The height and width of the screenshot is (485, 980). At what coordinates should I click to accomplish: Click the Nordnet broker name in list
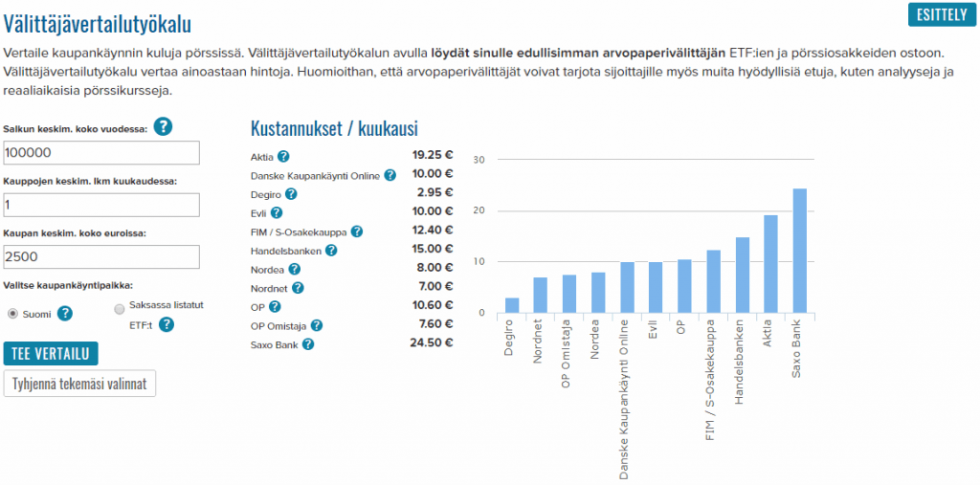pos(269,289)
